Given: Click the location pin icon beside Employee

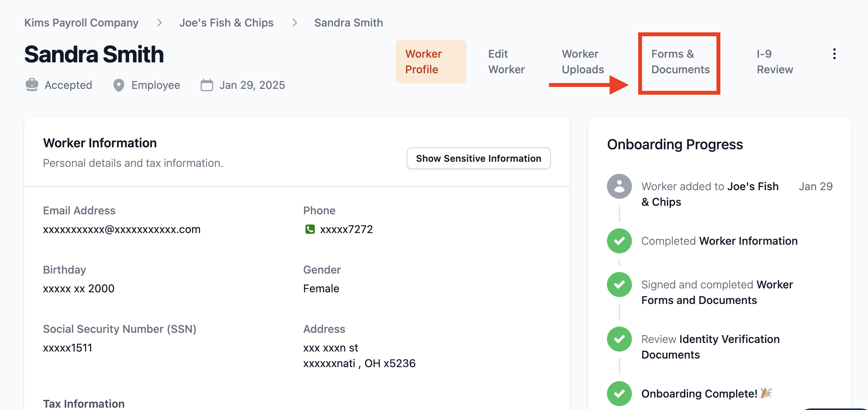Looking at the screenshot, I should (118, 85).
